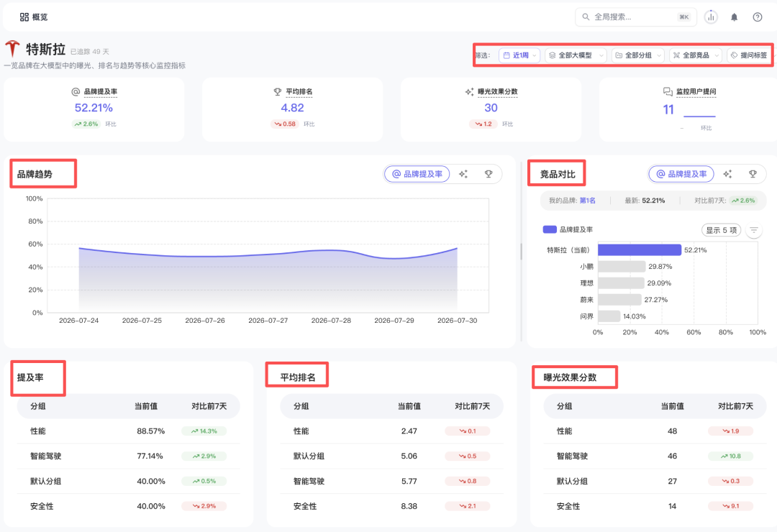Click the bar chart icon in header

tap(711, 17)
